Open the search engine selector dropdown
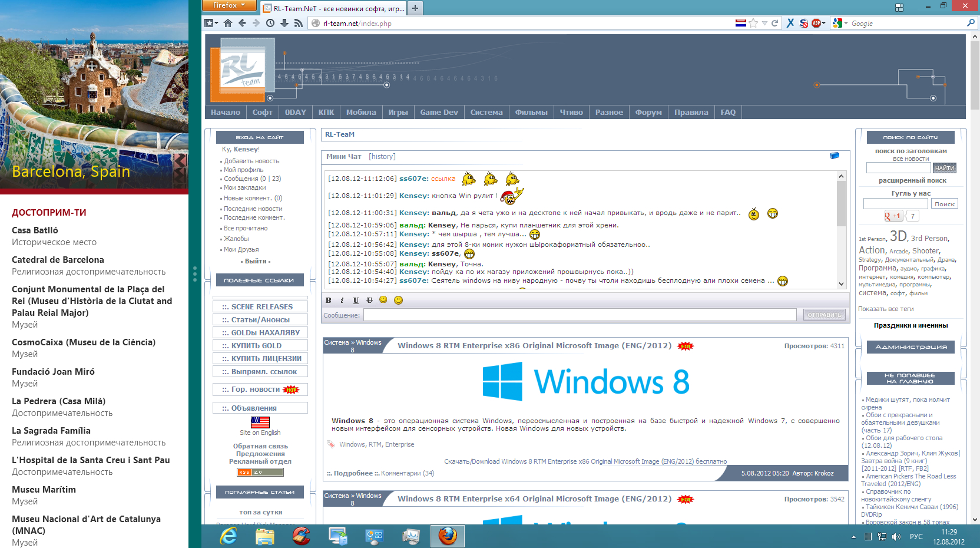 click(x=839, y=23)
